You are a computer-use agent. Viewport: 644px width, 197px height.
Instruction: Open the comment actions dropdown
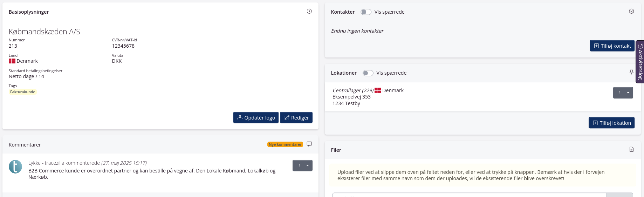[x=302, y=165]
